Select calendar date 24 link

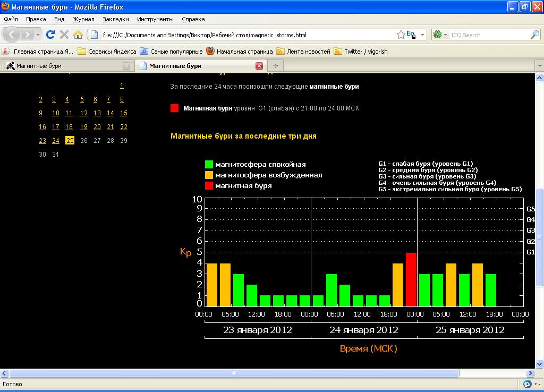56,141
